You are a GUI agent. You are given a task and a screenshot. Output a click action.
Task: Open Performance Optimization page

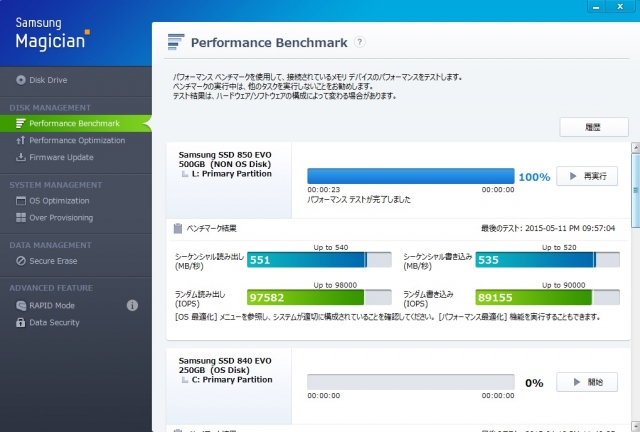pyautogui.click(x=77, y=140)
